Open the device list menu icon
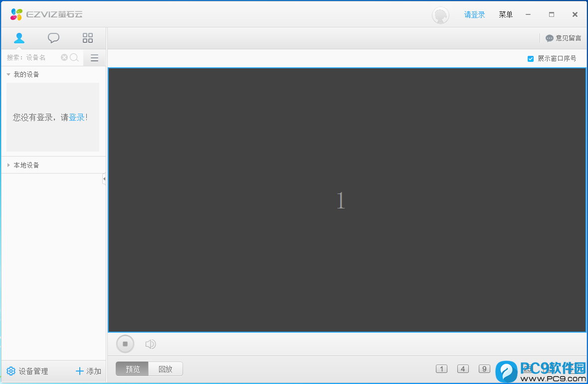Screen dimensions: 588x384 tap(94, 58)
